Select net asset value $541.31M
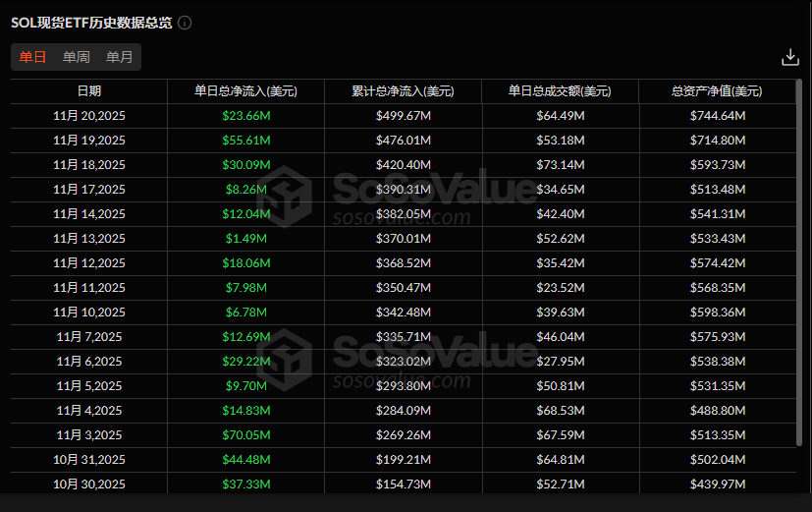 [717, 214]
